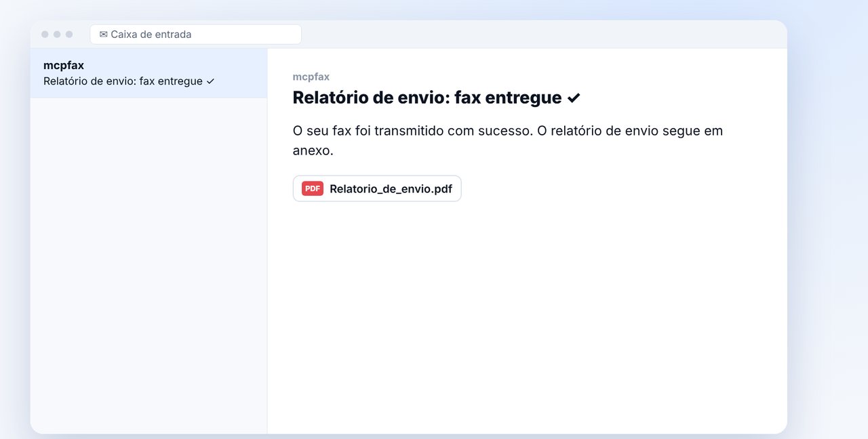Click the third window control dot
868x439 pixels.
click(x=69, y=35)
